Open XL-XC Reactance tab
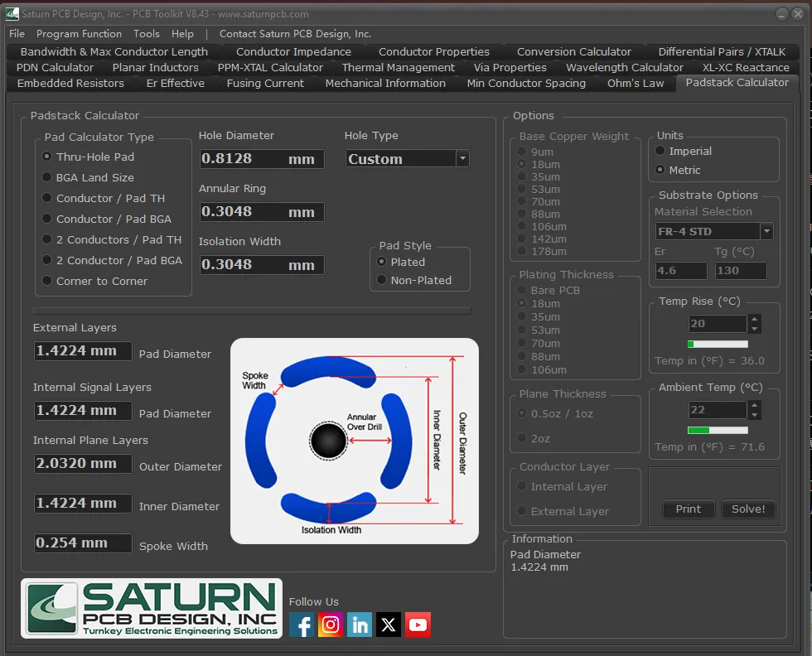This screenshot has width=812, height=656. coord(746,67)
